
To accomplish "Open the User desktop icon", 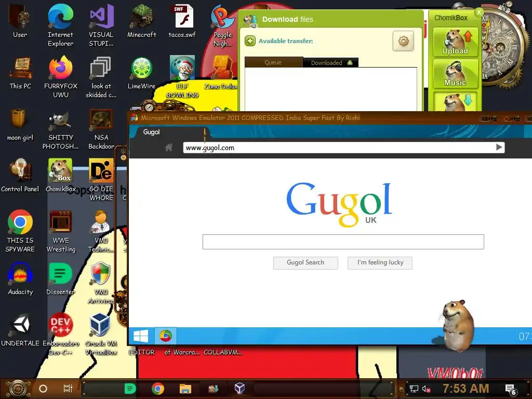I will (20, 20).
